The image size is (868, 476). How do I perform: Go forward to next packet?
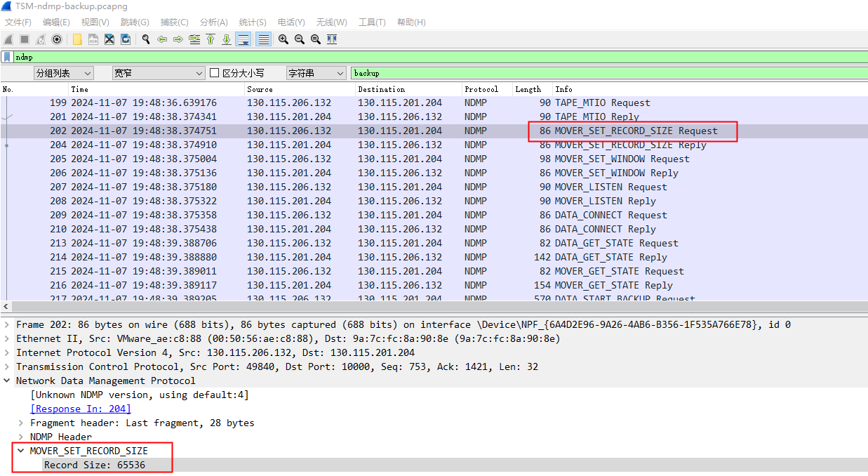click(x=178, y=39)
